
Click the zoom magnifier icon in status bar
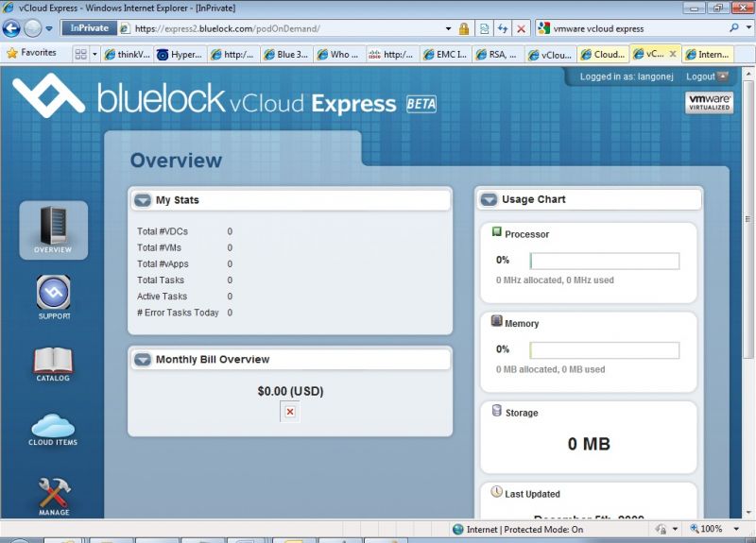pos(695,529)
